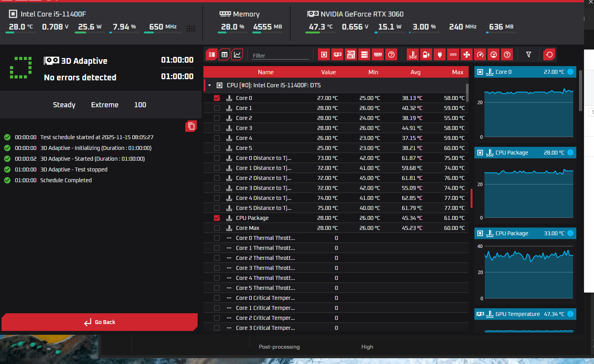Open info for Core 0 graph panel

570,72
